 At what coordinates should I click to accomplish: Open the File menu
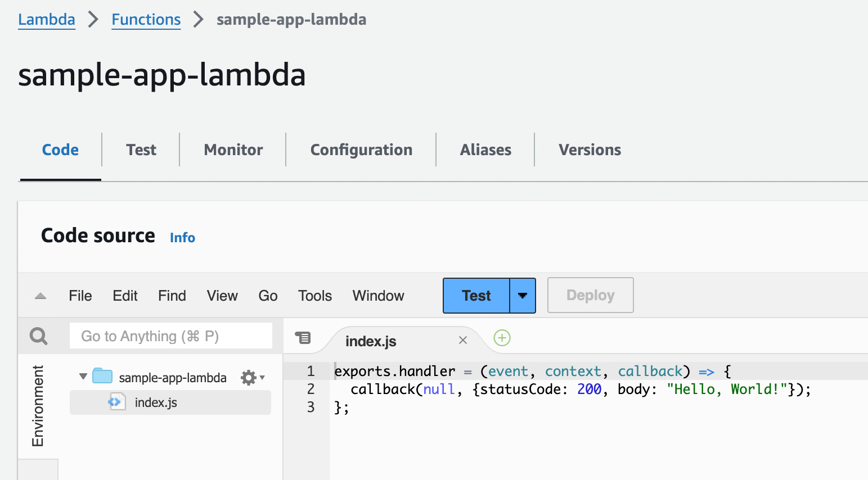point(80,296)
